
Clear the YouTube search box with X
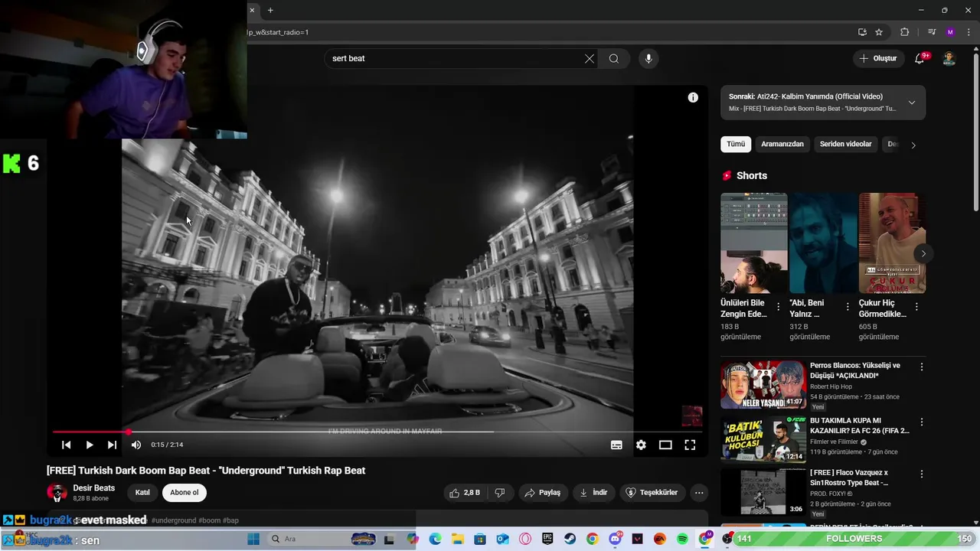click(x=590, y=59)
